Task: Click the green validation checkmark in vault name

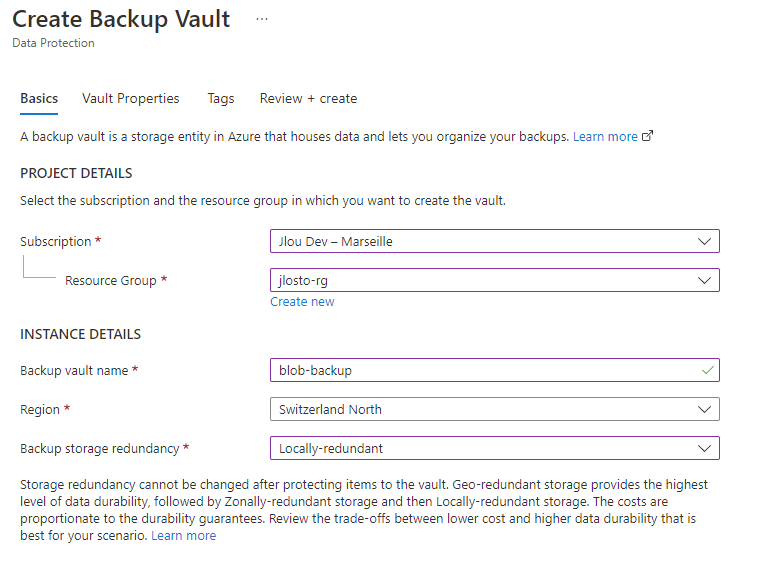Action: click(707, 370)
